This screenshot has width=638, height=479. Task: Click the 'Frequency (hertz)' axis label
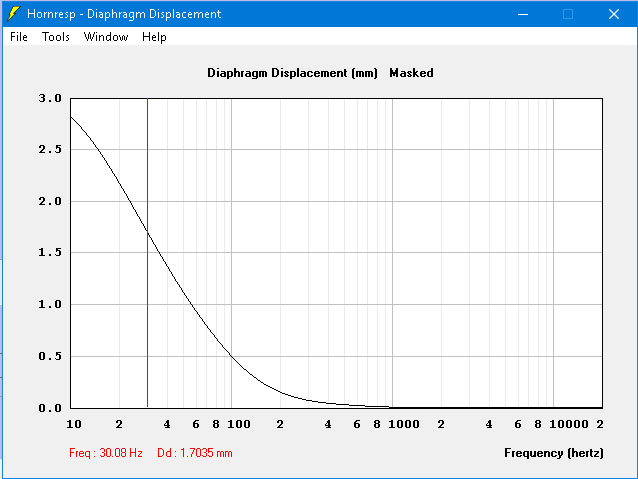coord(554,453)
